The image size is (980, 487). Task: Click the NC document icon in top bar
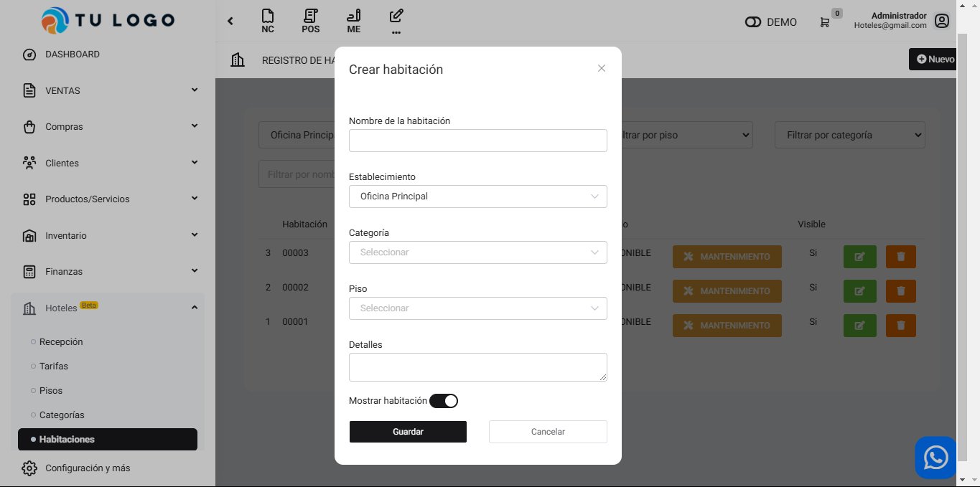pyautogui.click(x=268, y=16)
